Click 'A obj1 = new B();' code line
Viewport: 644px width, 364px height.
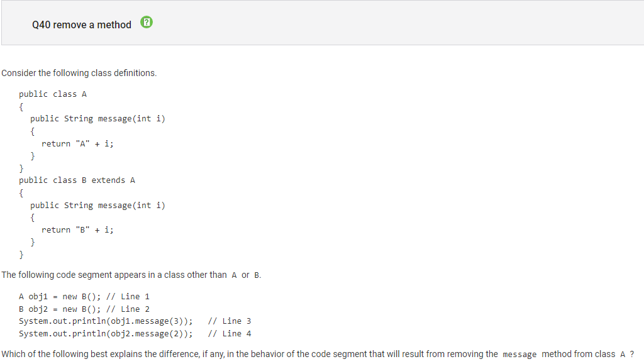coord(60,296)
